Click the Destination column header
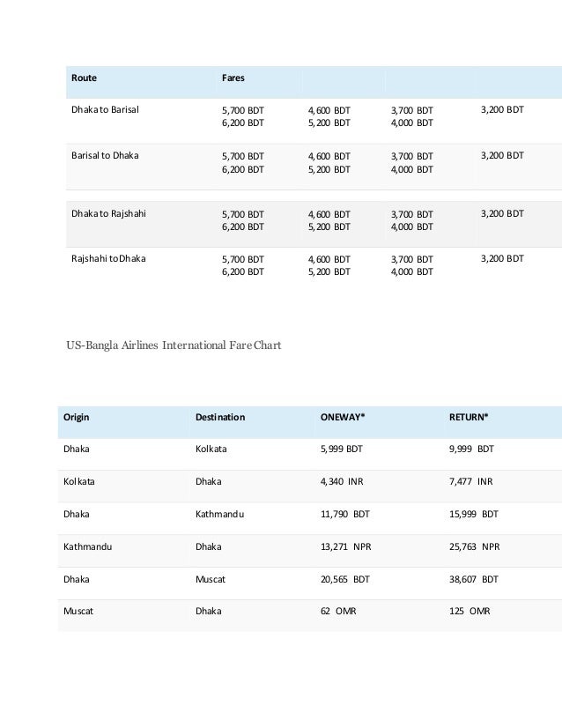 click(220, 416)
